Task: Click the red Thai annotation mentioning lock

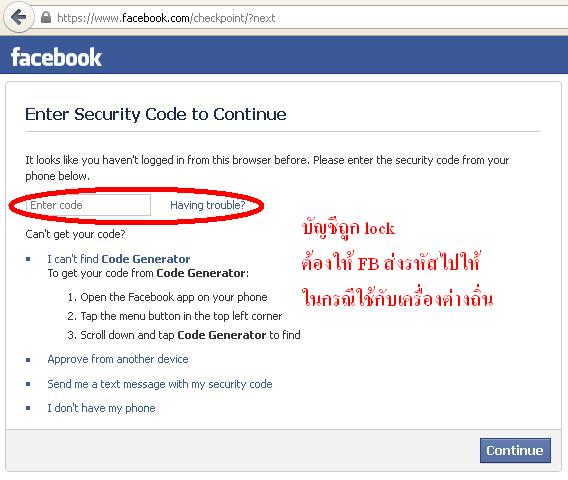Action: [x=348, y=228]
